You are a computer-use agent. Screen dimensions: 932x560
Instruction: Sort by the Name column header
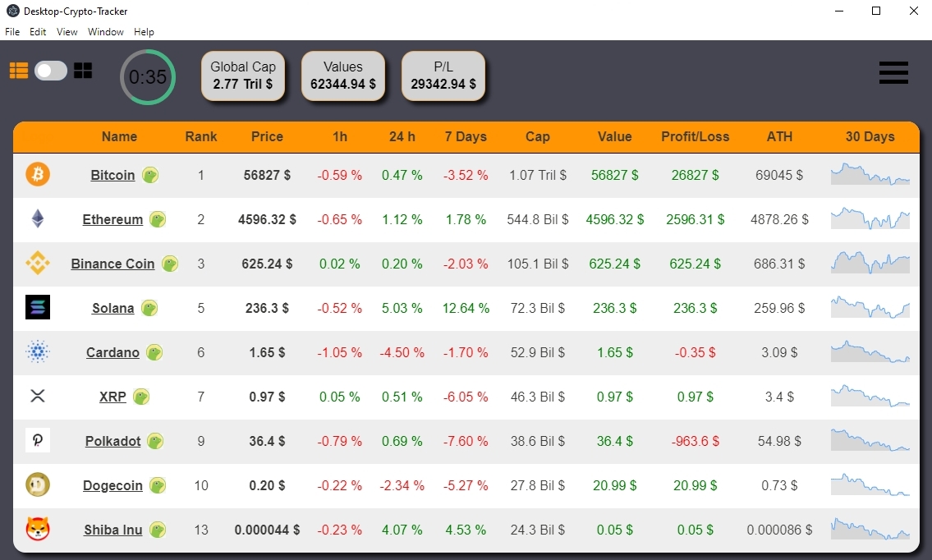tap(119, 137)
